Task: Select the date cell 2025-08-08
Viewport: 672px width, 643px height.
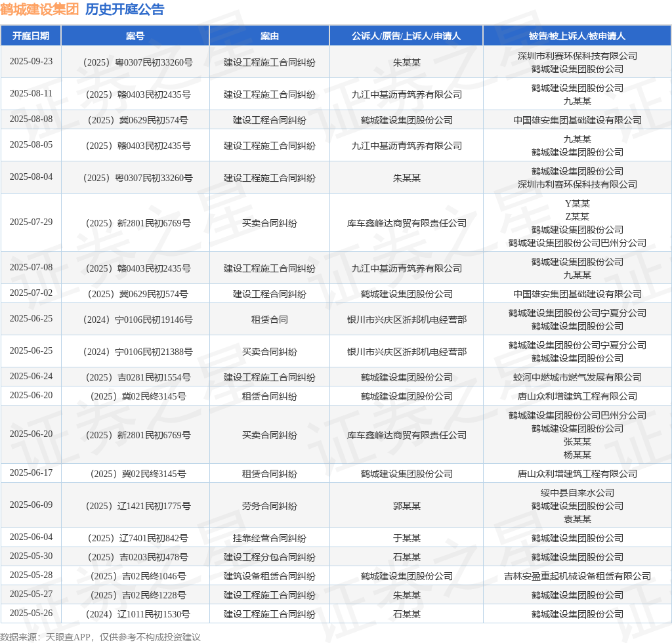Action: [x=31, y=119]
